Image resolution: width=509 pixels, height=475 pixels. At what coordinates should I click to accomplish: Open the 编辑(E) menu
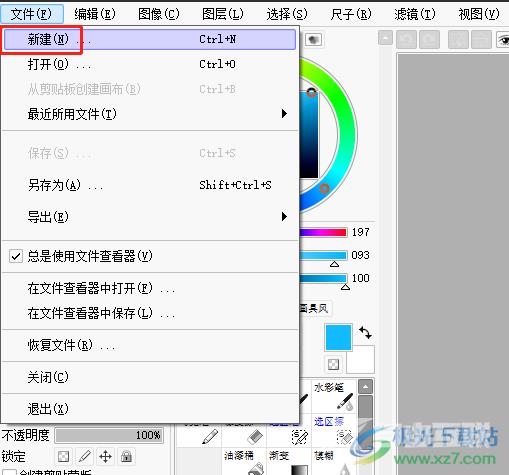click(95, 14)
